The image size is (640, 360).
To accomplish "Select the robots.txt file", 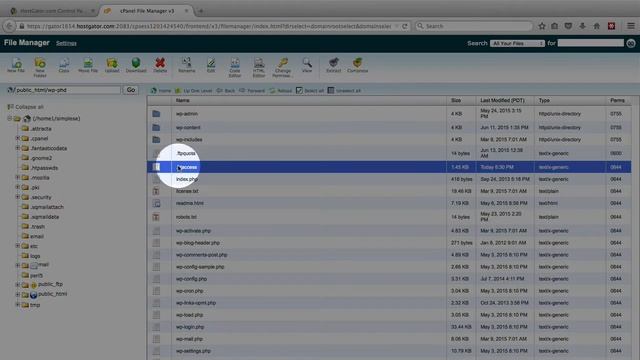I will [x=389, y=217].
